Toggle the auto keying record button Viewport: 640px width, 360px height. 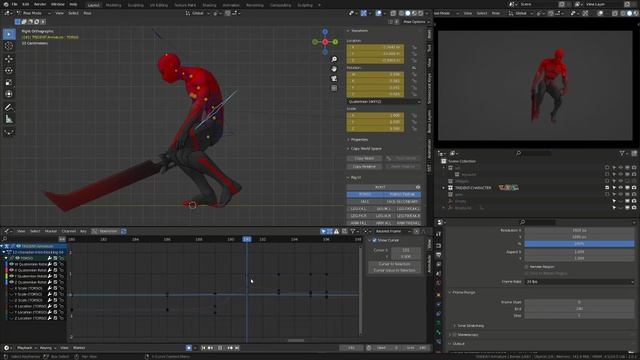[189, 348]
